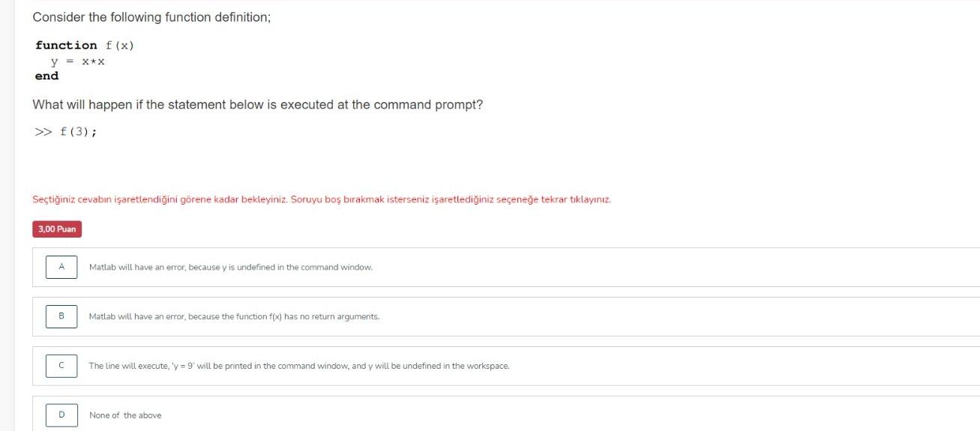
Task: Click the 'end' keyword in code
Action: click(x=46, y=76)
